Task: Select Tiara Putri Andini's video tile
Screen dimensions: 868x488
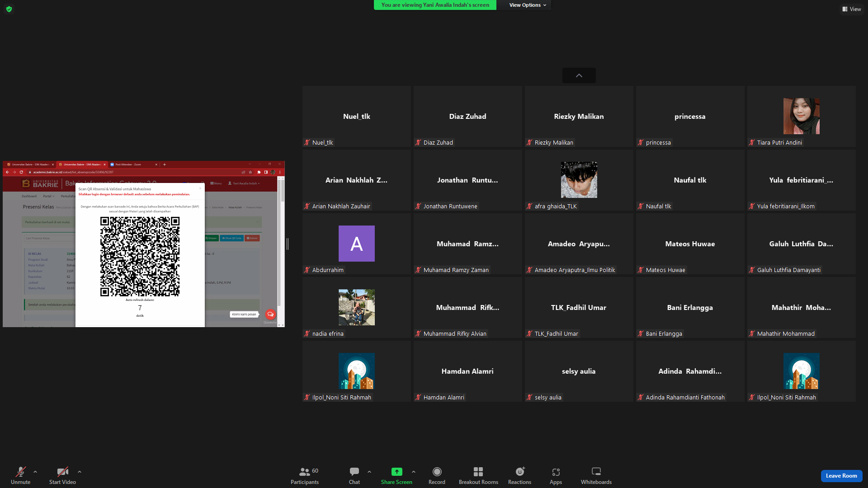Action: [x=801, y=116]
